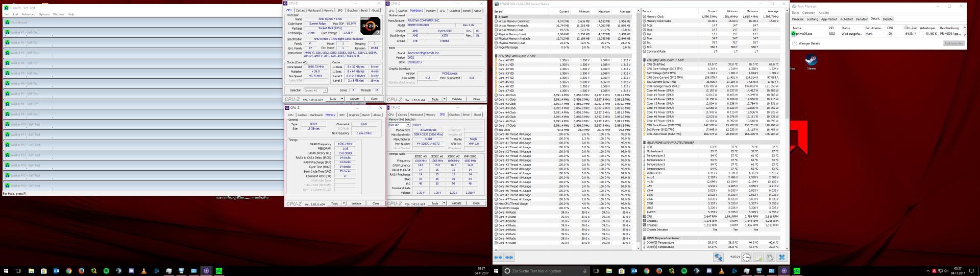The image size is (980, 276).
Task: Open Datei menu in Task-Manager
Action: click(x=796, y=13)
